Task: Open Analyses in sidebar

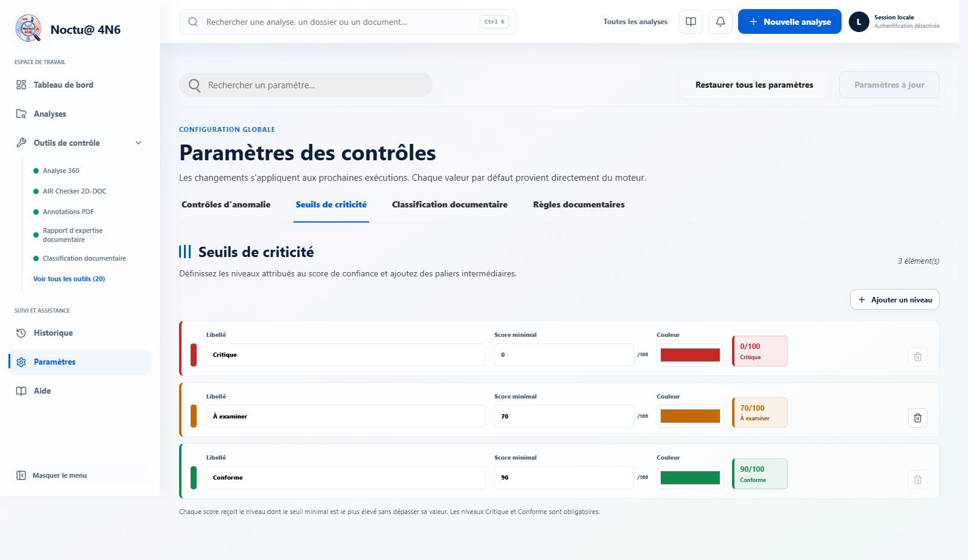Action: [x=79, y=114]
